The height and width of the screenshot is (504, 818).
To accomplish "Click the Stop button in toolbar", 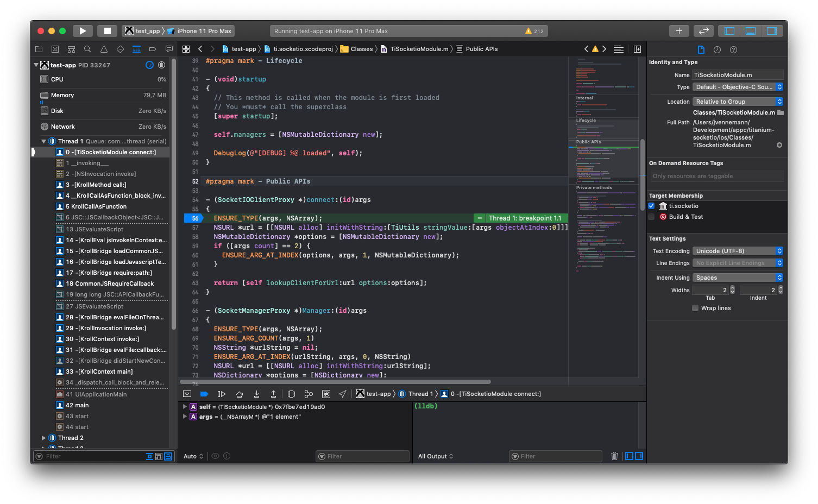I will pyautogui.click(x=108, y=31).
